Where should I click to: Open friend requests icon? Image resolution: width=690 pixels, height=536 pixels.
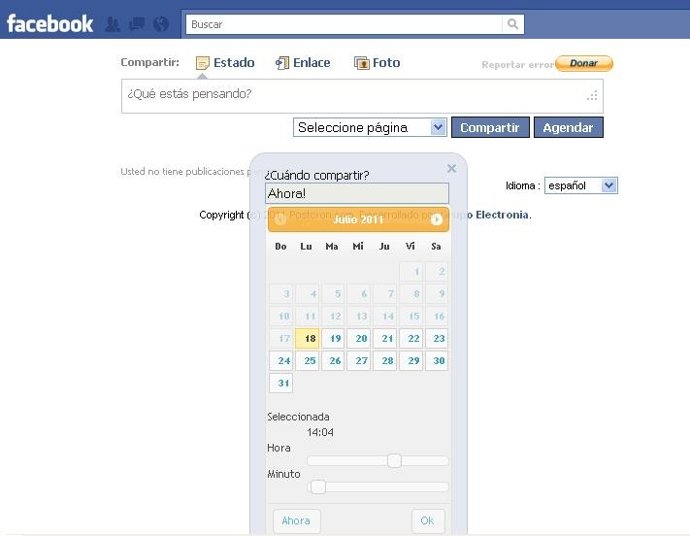[113, 24]
